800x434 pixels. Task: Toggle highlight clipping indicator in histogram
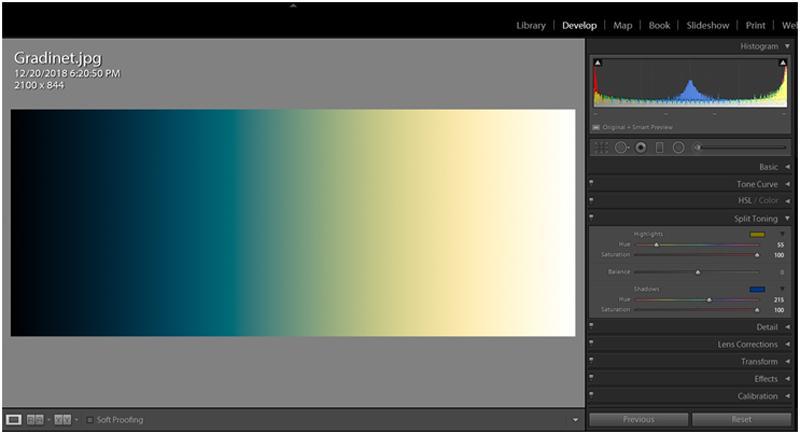782,63
